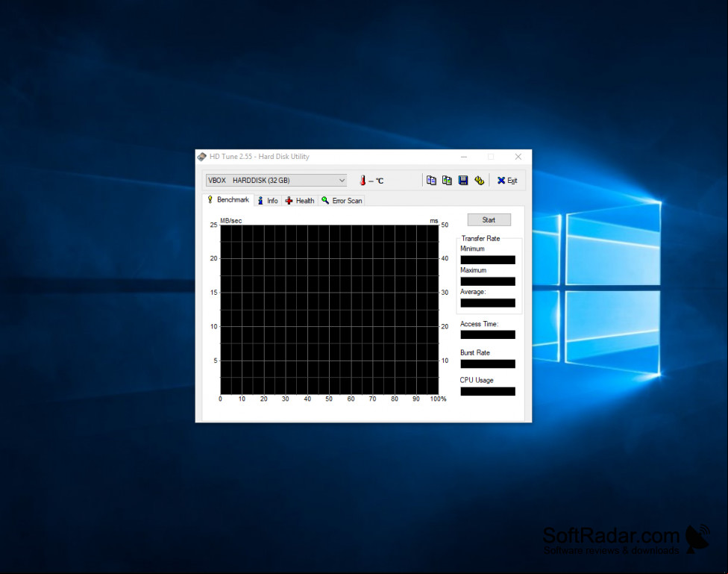
Task: Exit HD Tune via the Exit button
Action: (507, 181)
